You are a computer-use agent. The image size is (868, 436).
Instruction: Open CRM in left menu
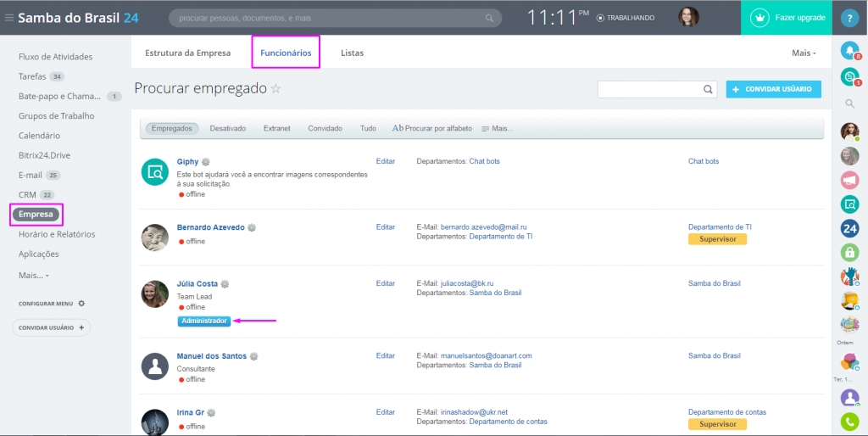(27, 195)
